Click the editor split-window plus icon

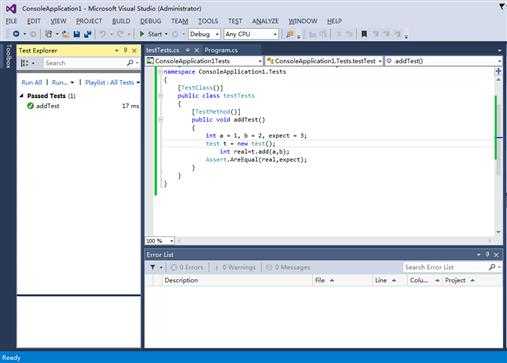(x=498, y=71)
